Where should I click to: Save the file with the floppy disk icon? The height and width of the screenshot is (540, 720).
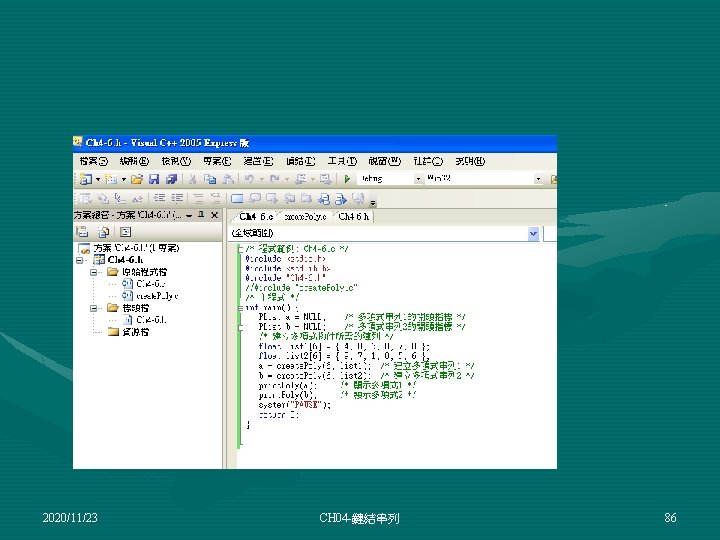point(154,179)
